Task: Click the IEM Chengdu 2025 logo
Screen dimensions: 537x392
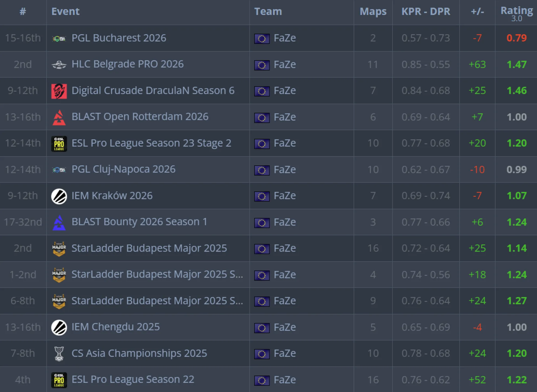Action: pos(59,327)
